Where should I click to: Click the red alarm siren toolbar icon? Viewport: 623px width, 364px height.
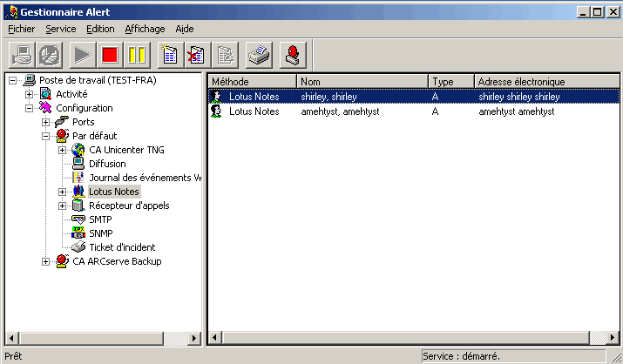click(x=293, y=55)
